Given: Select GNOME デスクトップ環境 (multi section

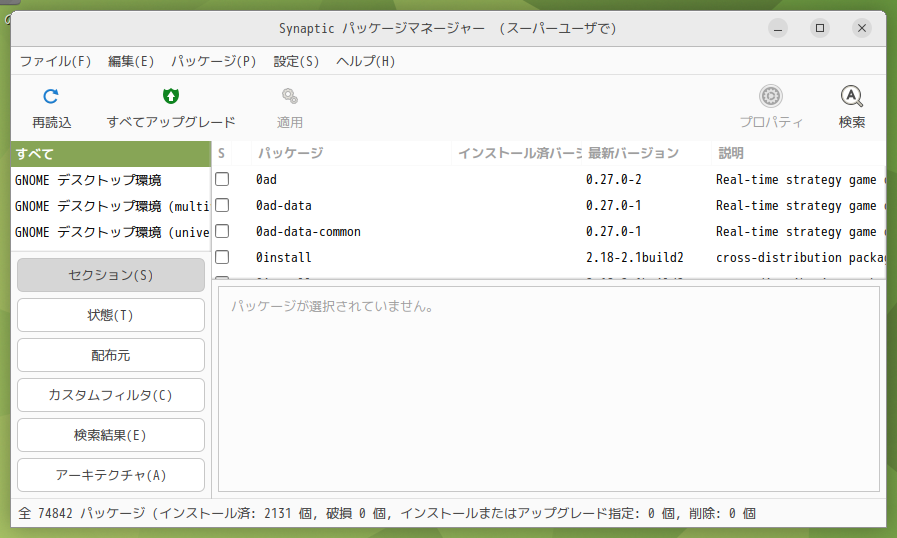Looking at the screenshot, I should click(x=111, y=206).
